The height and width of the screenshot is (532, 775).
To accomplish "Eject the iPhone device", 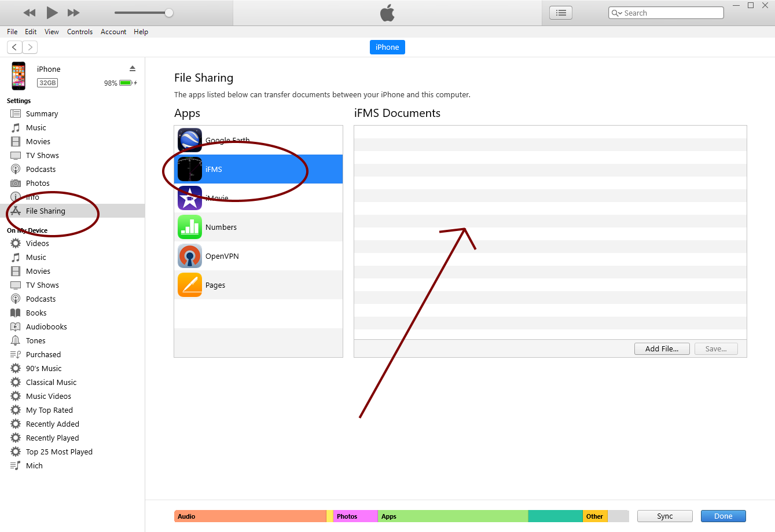I will (x=133, y=68).
